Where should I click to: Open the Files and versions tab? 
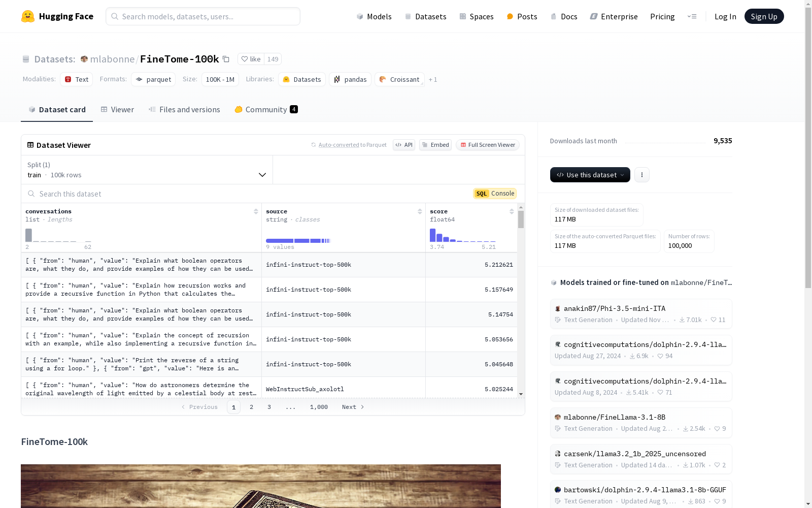point(184,109)
